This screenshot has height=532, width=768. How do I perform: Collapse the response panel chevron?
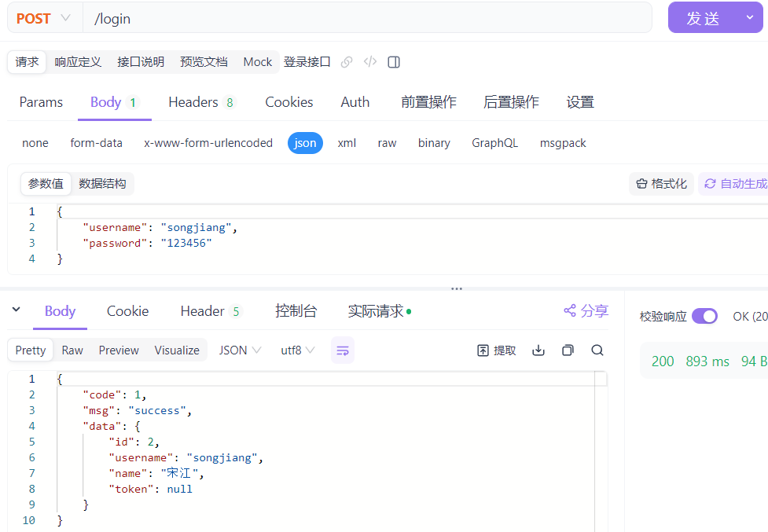click(17, 310)
